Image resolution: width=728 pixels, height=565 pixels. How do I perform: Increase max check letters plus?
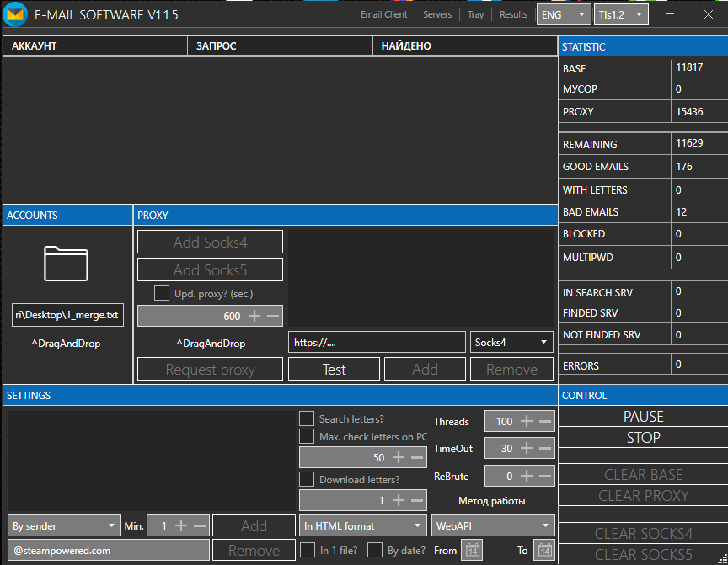(x=399, y=457)
